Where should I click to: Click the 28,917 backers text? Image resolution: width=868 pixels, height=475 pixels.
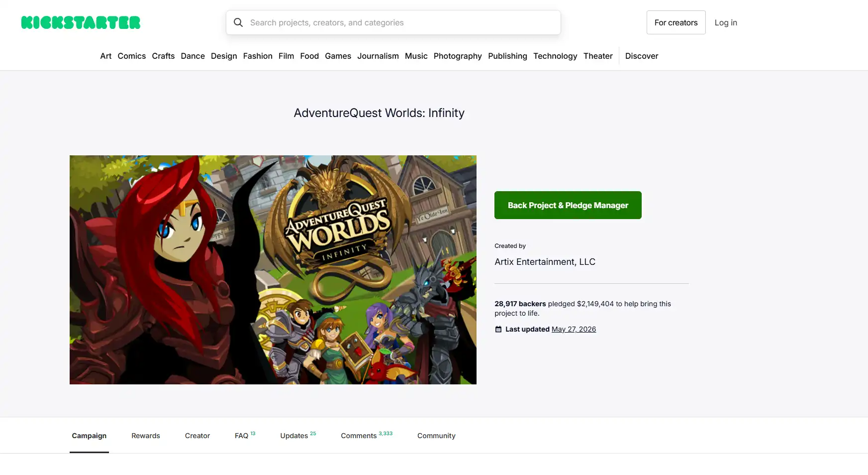point(520,304)
